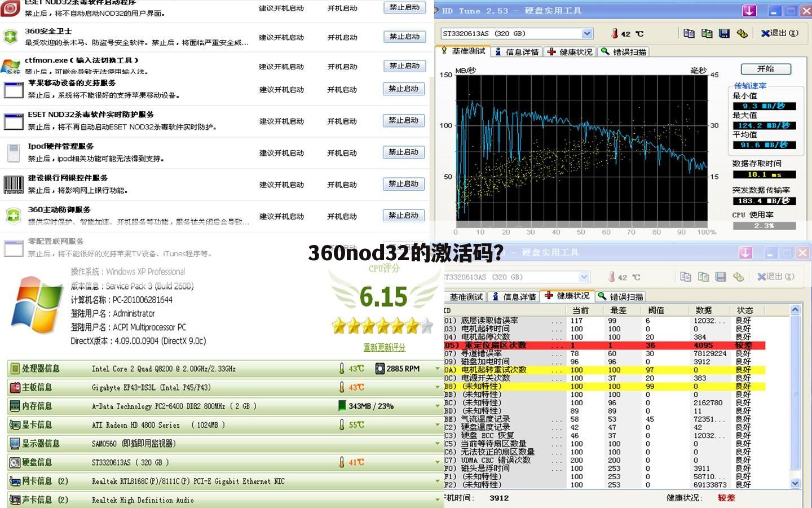Image resolution: width=812 pixels, height=508 pixels.
Task: Click the 处理器信息 processor chip icon
Action: (15, 369)
